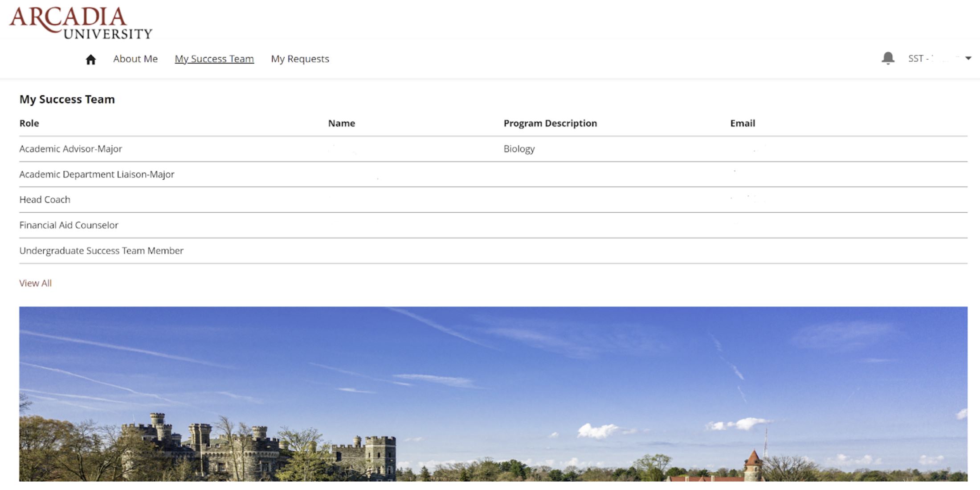Click the Arcadia University logo

81,22
